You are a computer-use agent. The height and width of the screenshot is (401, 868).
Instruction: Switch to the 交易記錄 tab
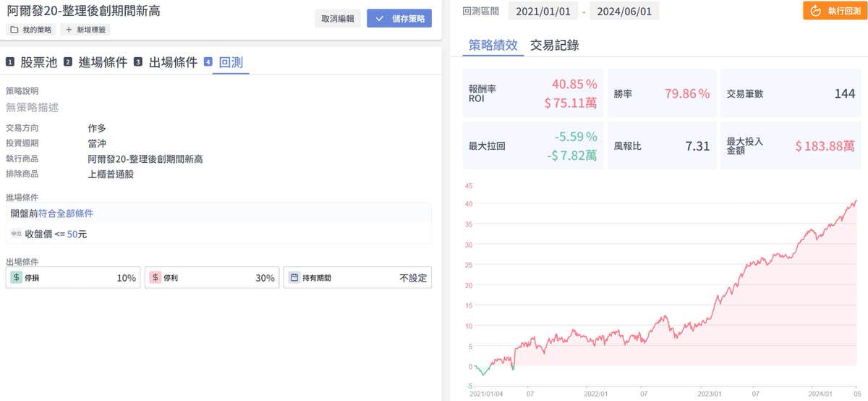point(554,45)
